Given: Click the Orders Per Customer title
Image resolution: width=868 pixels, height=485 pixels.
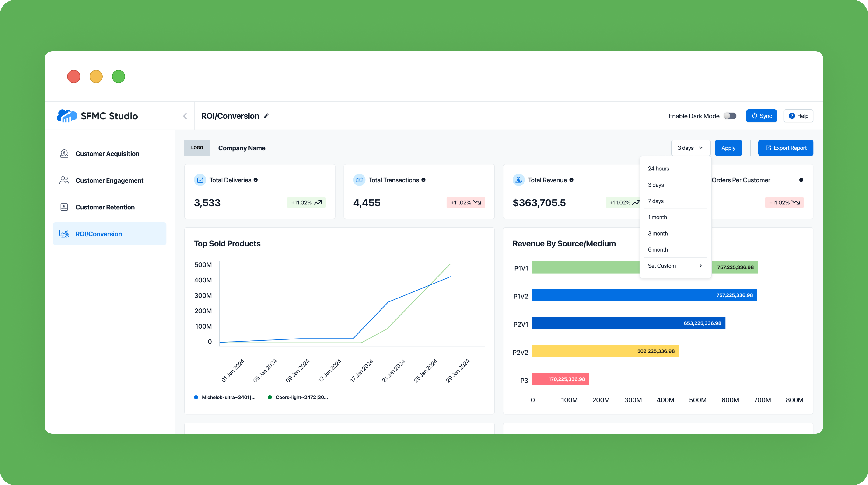Looking at the screenshot, I should (x=741, y=180).
